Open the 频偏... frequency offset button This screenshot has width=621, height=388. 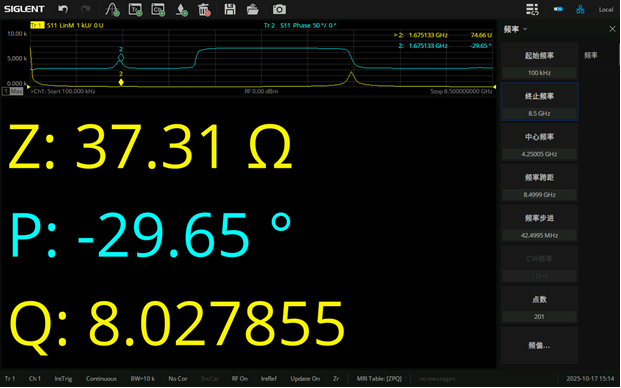[539, 346]
